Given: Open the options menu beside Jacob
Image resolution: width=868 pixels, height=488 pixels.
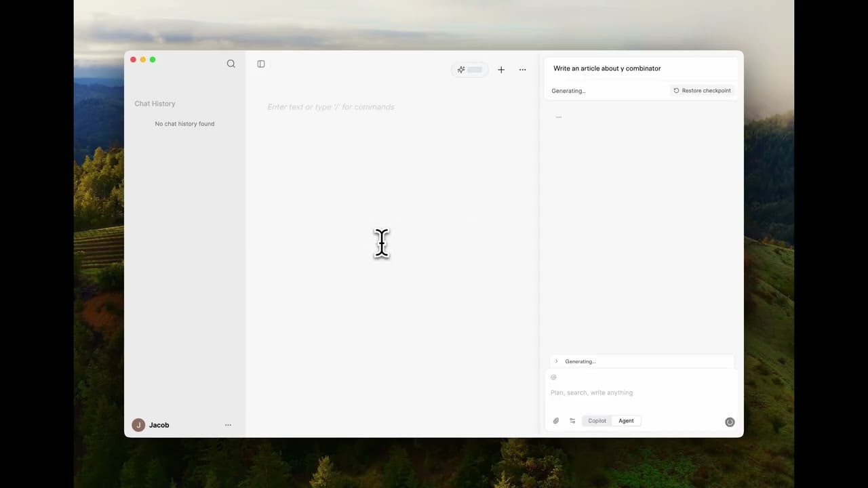Looking at the screenshot, I should 228,425.
